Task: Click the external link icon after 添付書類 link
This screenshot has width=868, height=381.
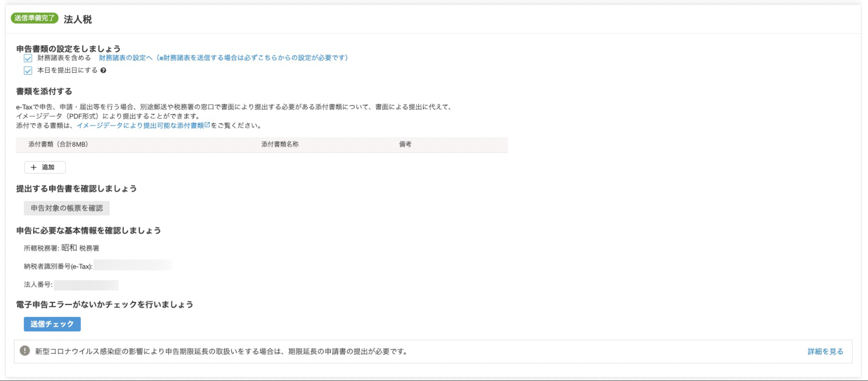Action: click(207, 125)
